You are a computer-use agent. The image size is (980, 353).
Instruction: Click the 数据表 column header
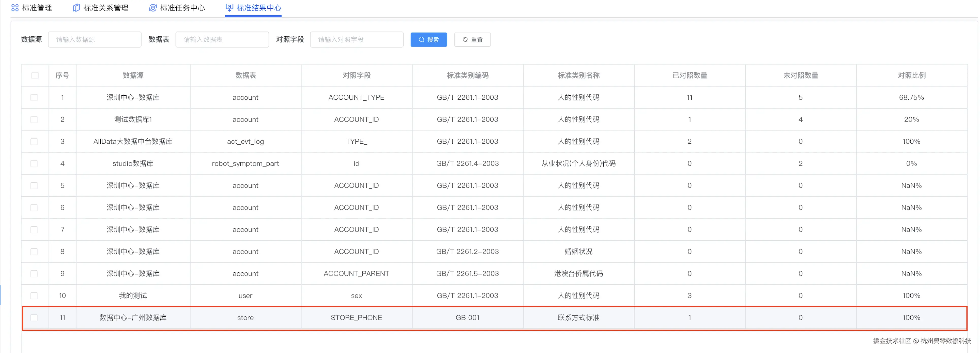pos(245,75)
